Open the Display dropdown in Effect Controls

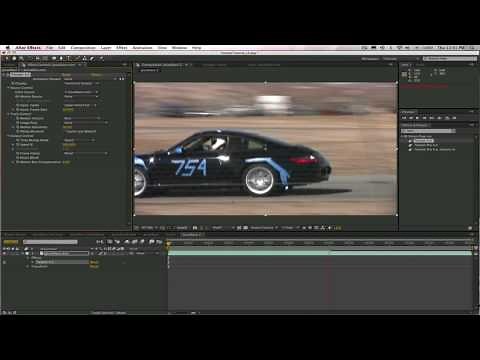click(82, 83)
